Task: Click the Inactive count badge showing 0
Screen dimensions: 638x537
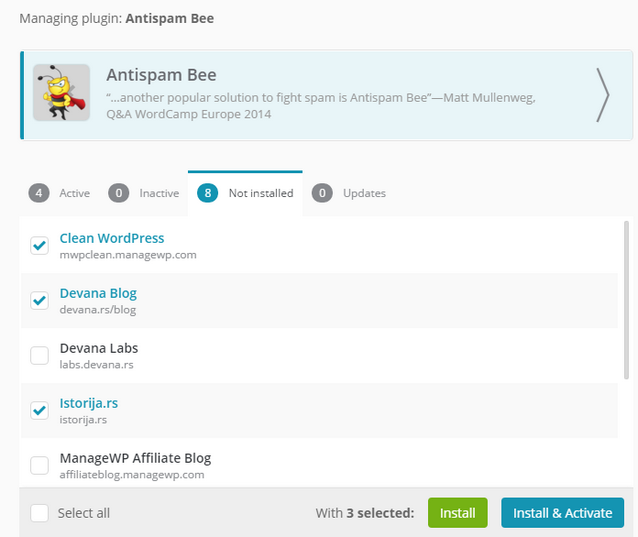Action: coord(119,193)
